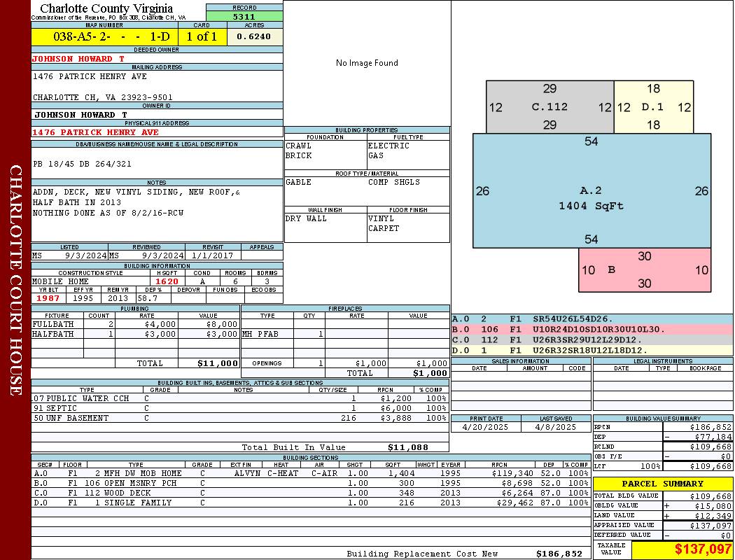
Task: Click the foundation value CRAWL
Action: coord(299,146)
